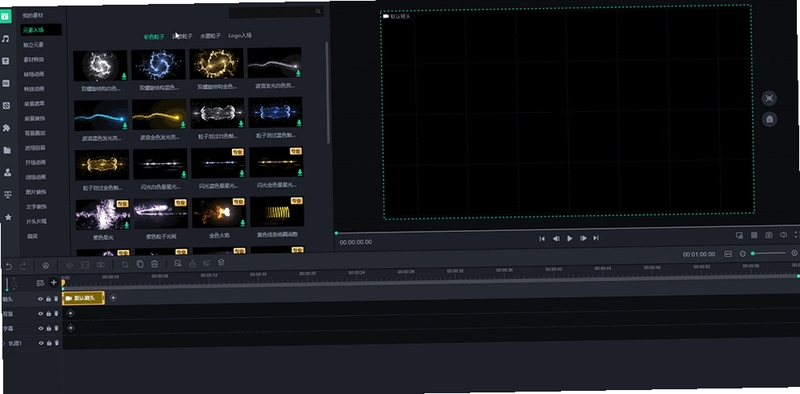Open the star favorites sidebar icon
Image resolution: width=800 pixels, height=394 pixels.
click(x=8, y=217)
